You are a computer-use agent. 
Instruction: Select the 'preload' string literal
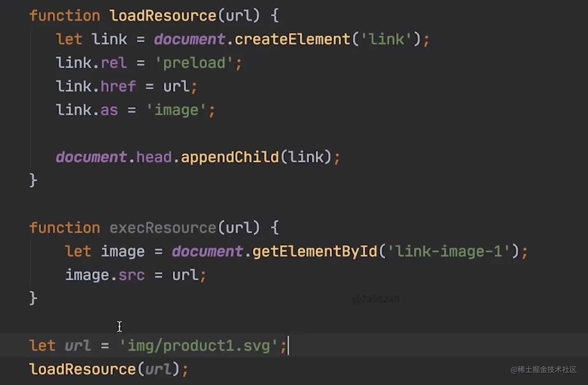click(x=194, y=63)
